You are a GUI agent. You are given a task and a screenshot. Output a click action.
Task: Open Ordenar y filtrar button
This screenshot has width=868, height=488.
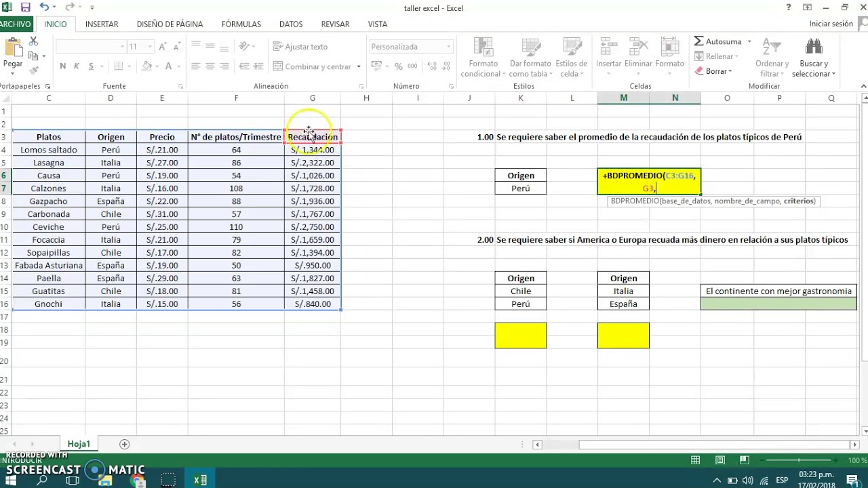[x=772, y=58]
